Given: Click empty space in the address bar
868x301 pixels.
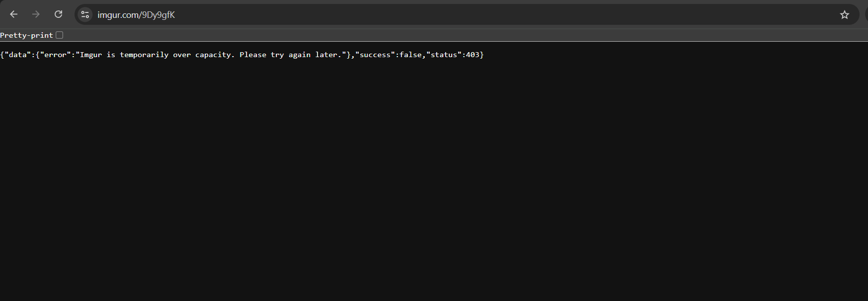Looking at the screenshot, I should coord(497,15).
